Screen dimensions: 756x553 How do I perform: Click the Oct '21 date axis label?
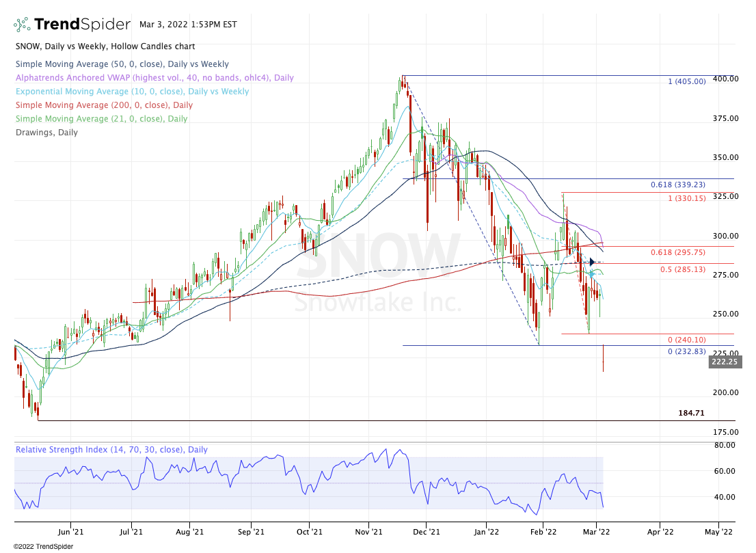[309, 532]
